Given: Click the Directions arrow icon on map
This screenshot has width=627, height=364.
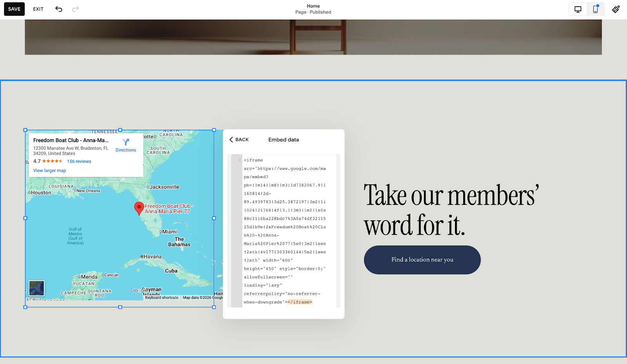Looking at the screenshot, I should click(126, 142).
